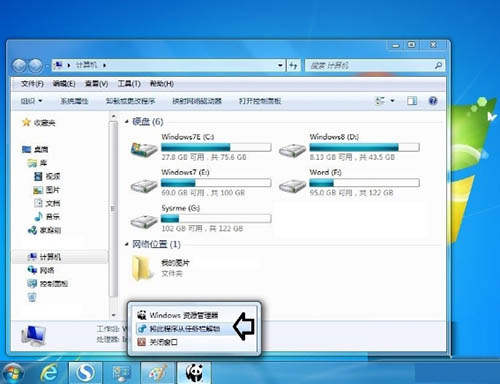The height and width of the screenshot is (384, 500).
Task: Click the computer icon in the details pane
Action: click(33, 335)
